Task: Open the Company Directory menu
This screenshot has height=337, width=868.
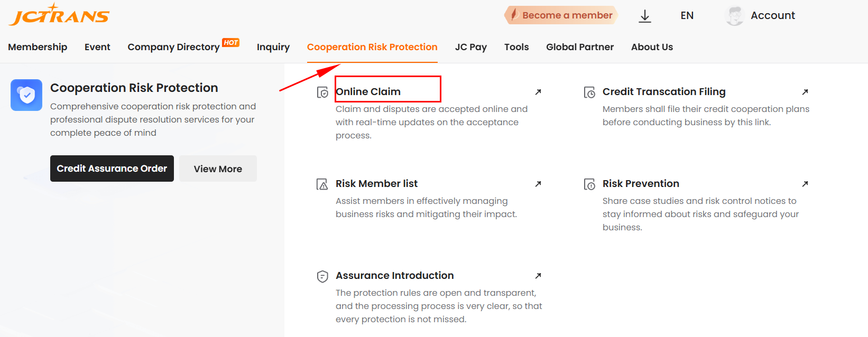Action: (173, 47)
